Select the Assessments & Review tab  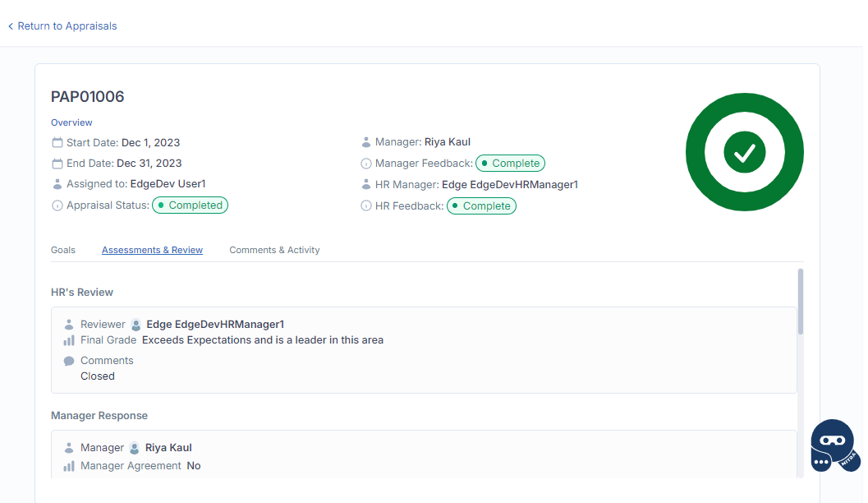point(152,250)
